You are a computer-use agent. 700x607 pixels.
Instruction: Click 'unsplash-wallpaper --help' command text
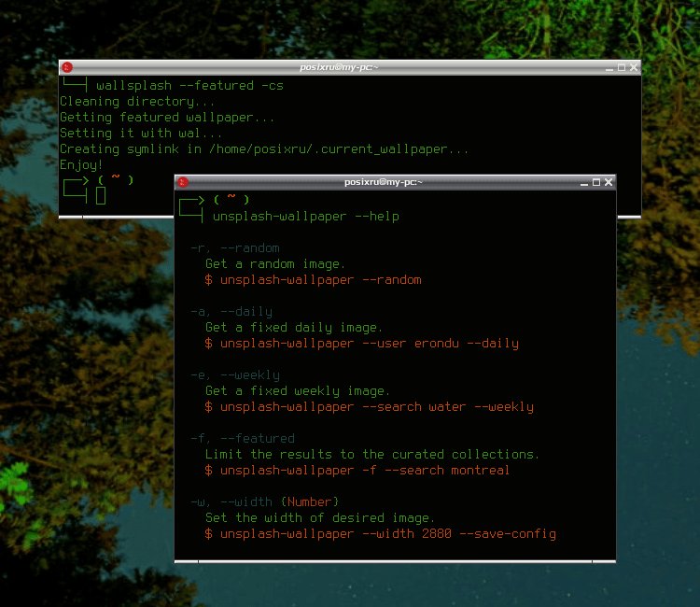306,217
